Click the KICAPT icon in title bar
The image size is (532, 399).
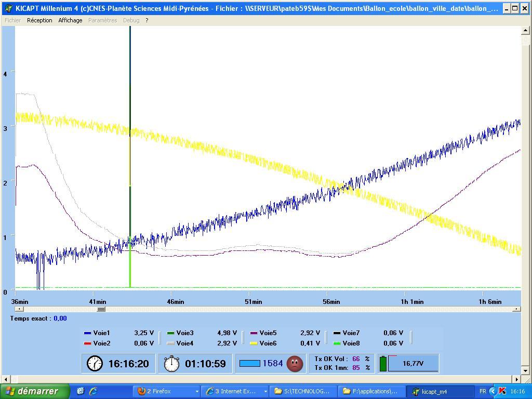[x=8, y=8]
